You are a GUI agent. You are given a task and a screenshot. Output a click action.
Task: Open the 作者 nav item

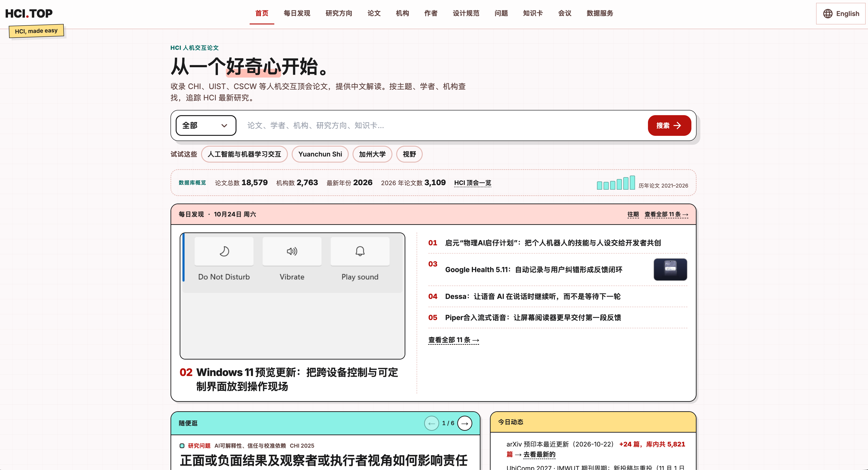pos(431,13)
